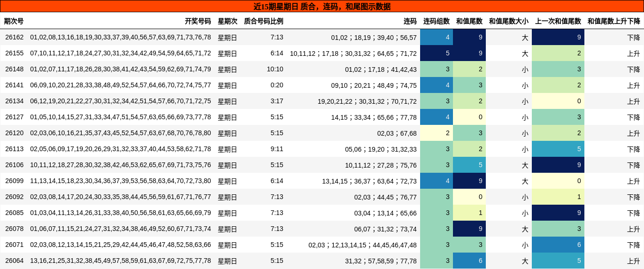Click 小 size cell in row 26148
This screenshot has width=644, height=269.
pyautogui.click(x=525, y=69)
